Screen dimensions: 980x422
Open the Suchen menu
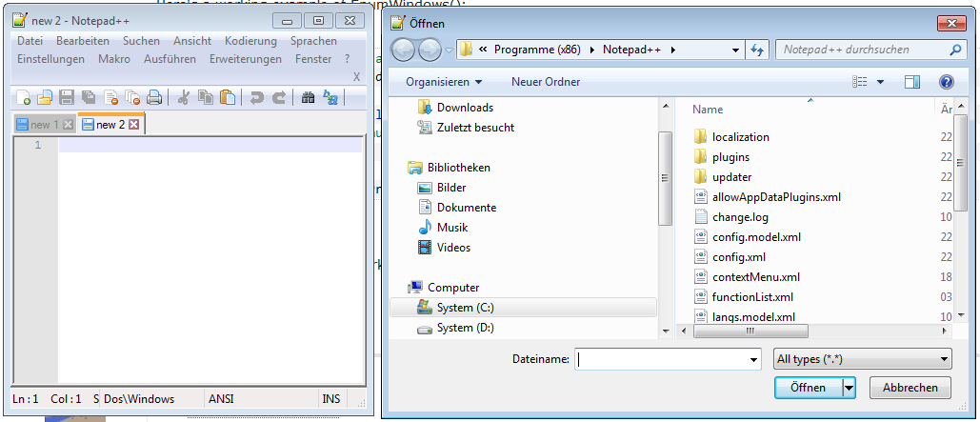[141, 41]
